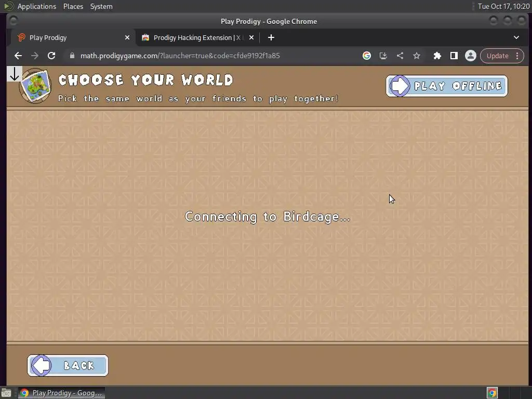Click the install app icon in address bar
The image size is (532, 399).
tap(383, 56)
